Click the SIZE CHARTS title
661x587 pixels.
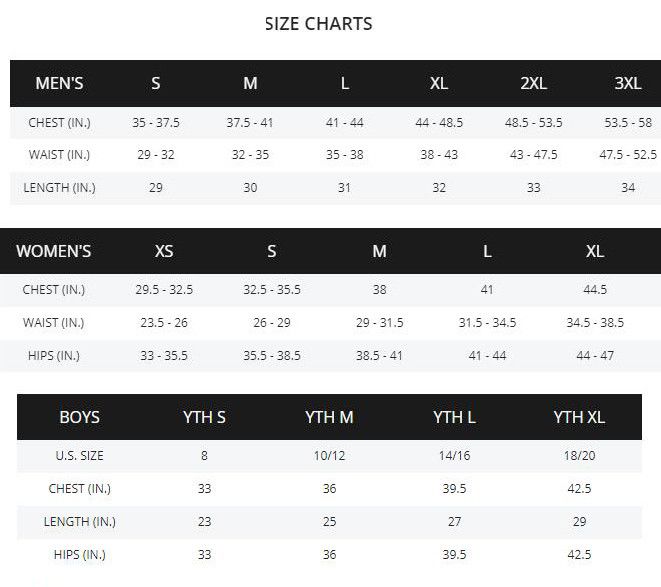[318, 24]
